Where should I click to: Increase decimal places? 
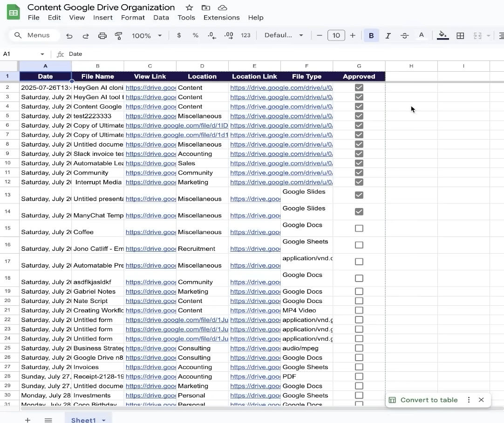click(x=229, y=35)
